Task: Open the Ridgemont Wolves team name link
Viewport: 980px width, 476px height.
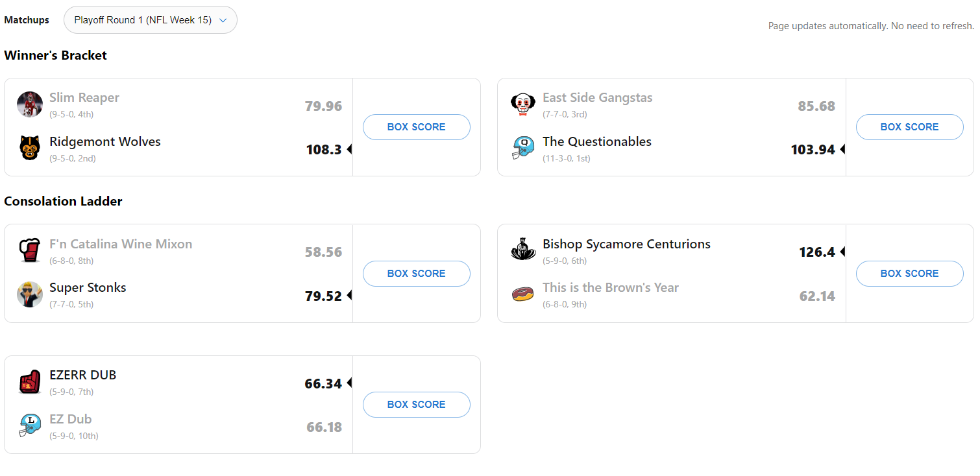Action: [105, 142]
